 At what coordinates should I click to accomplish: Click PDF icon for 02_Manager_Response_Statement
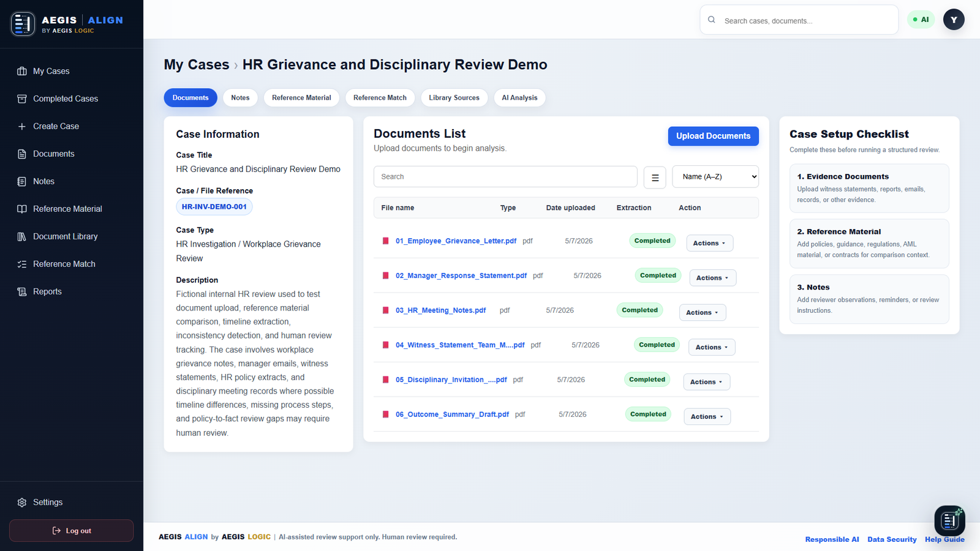386,275
